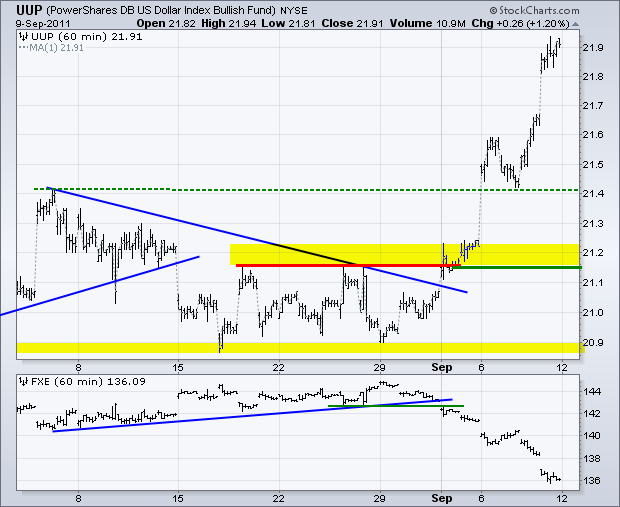Click the Volume 10.9M value

click(427, 23)
